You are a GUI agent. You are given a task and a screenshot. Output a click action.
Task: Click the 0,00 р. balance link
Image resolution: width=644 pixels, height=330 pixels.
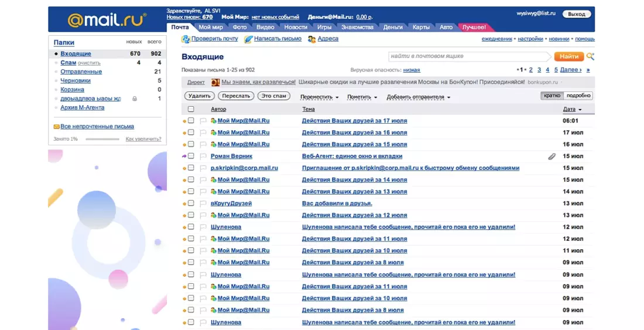[x=364, y=17]
